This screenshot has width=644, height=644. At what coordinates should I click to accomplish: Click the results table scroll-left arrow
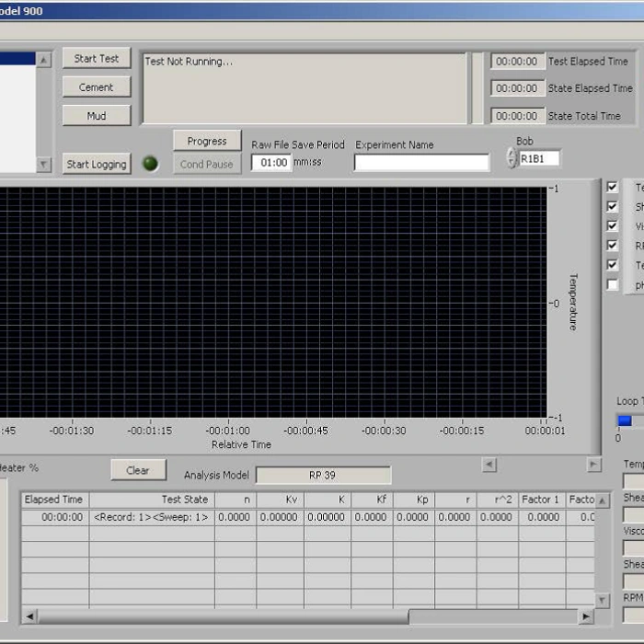29,616
